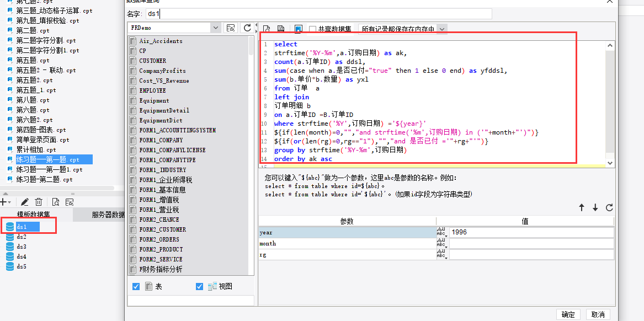Switch to the 服务器数据集 tab

(x=108, y=215)
